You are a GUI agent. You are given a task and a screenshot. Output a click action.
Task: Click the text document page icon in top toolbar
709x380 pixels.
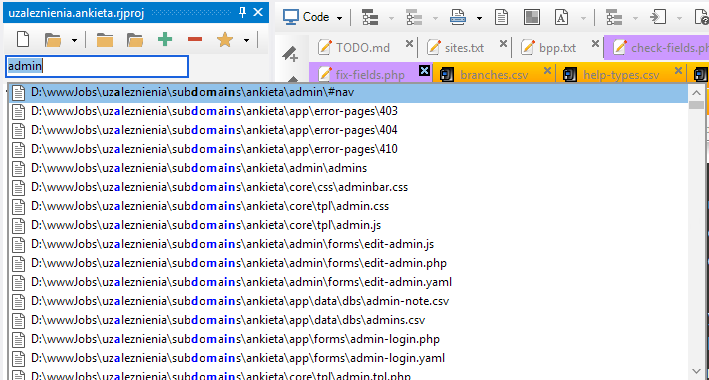point(501,18)
